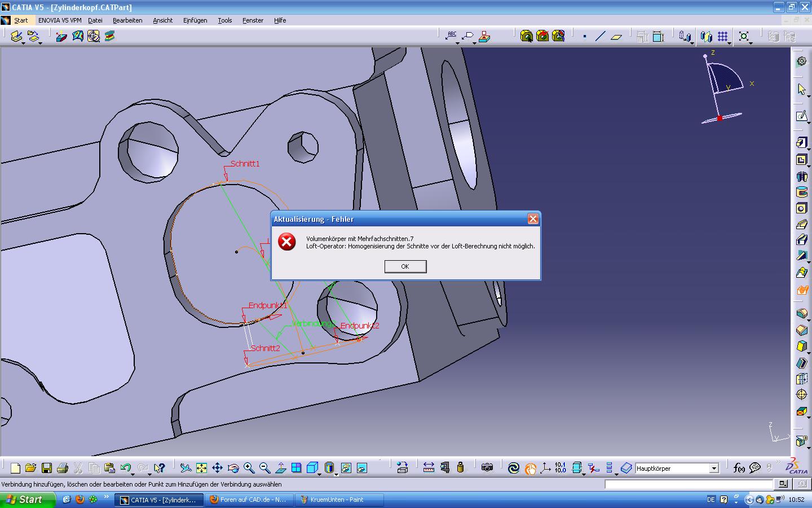Click the Undo arrow icon

pyautogui.click(x=125, y=468)
